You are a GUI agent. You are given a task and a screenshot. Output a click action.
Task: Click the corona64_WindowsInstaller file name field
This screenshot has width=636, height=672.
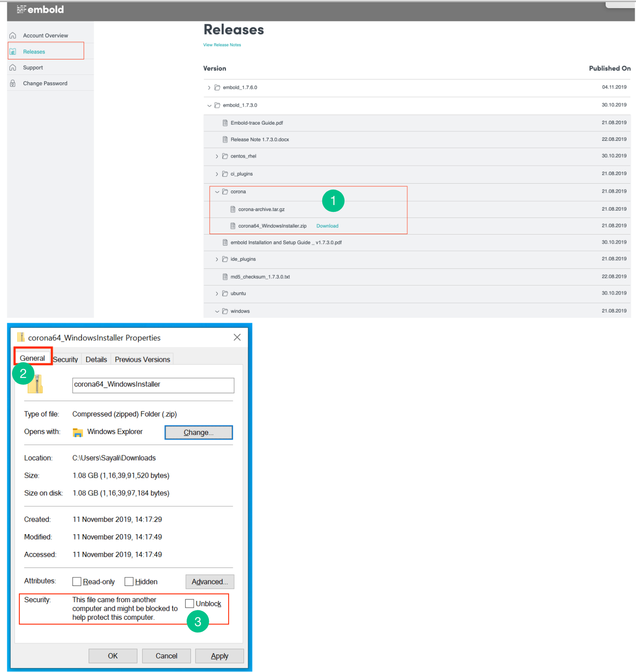[x=153, y=385]
